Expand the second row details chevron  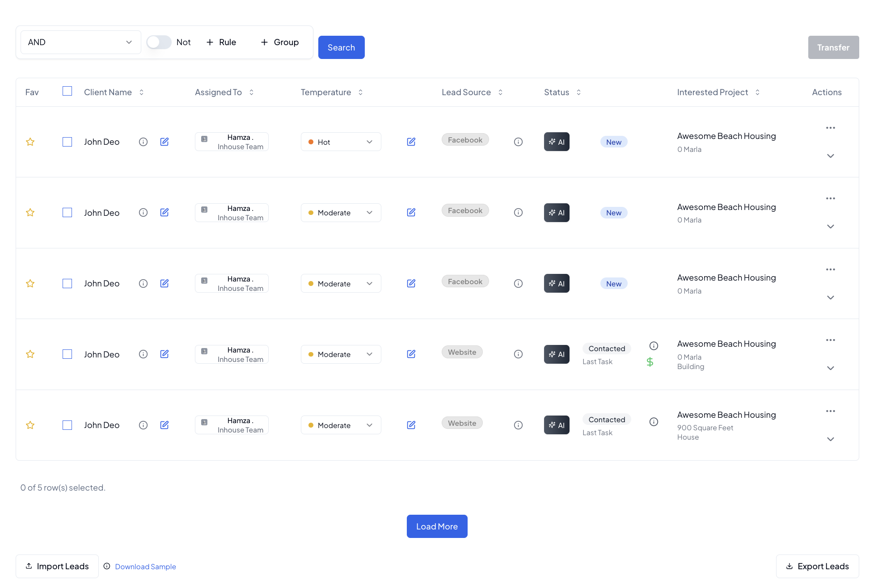pyautogui.click(x=830, y=227)
